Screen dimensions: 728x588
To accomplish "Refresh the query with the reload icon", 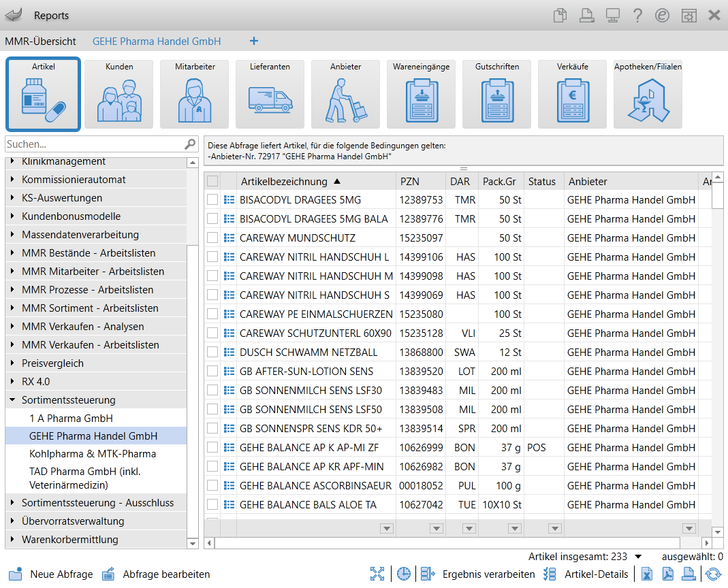I will click(x=713, y=574).
